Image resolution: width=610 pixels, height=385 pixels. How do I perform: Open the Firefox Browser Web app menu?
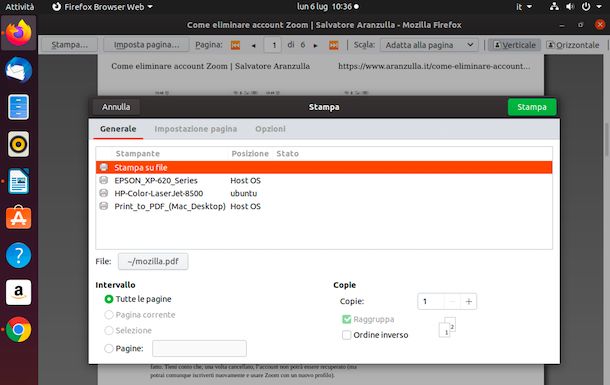click(x=102, y=7)
